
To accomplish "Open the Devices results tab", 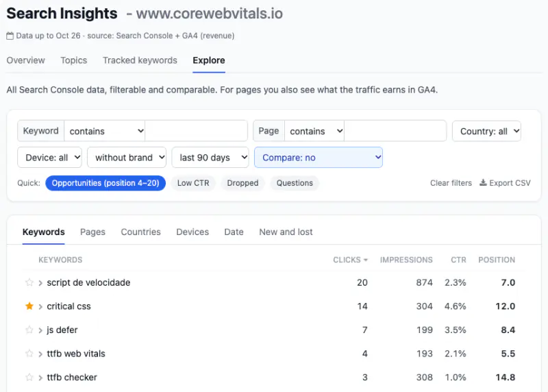I will [192, 232].
